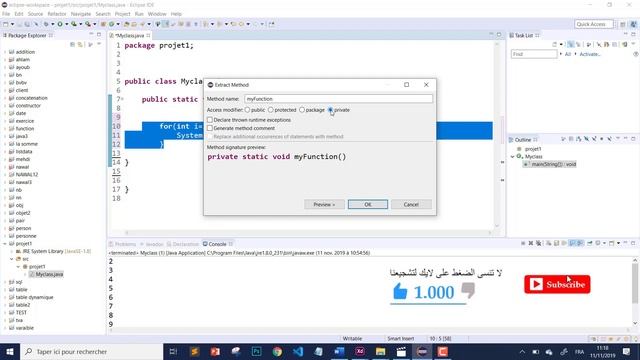Viewport: 640px width, 360px height.
Task: Select main(String[]) in the Outline
Action: point(550,164)
